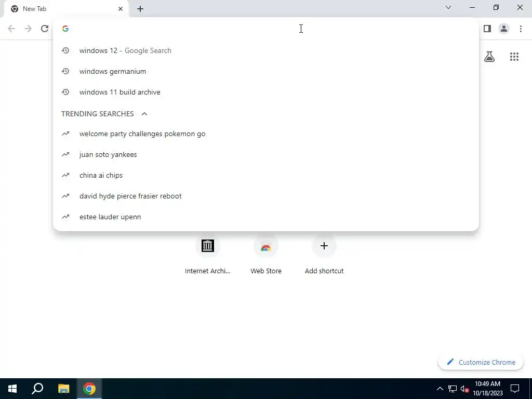This screenshot has height=399, width=532.
Task: Click the Add shortcut button
Action: pos(324,255)
